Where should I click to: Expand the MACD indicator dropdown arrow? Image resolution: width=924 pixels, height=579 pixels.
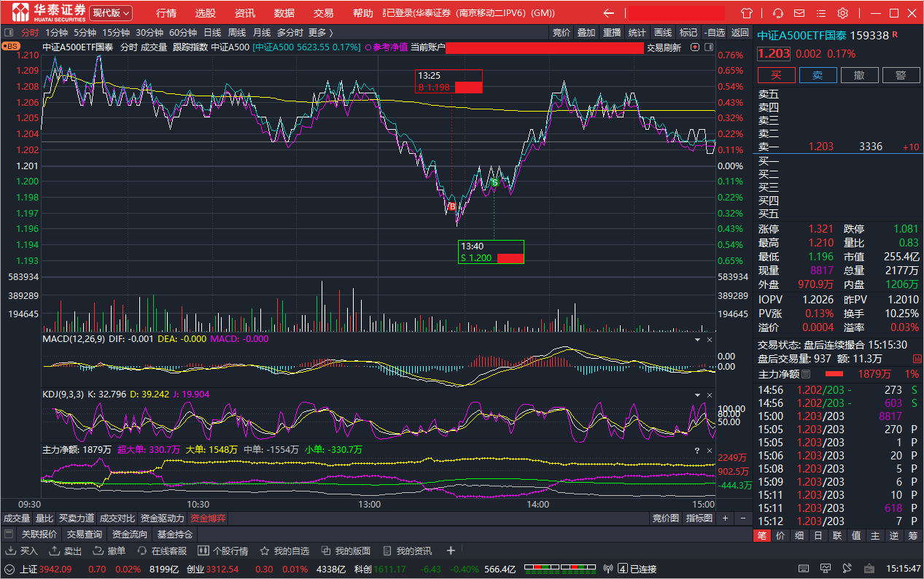coord(697,340)
